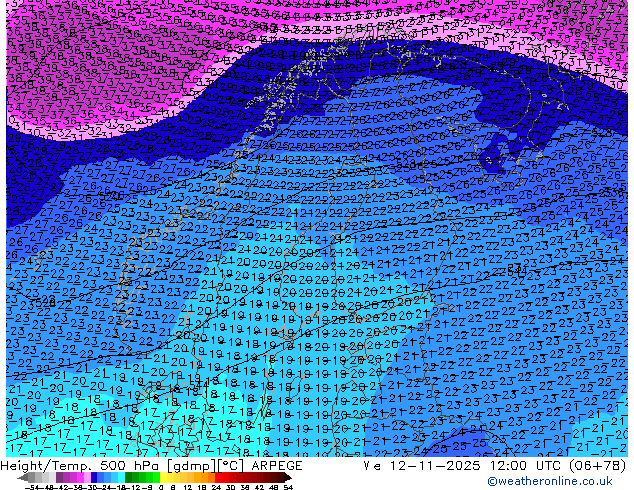Click the ARPEGE model name label
This screenshot has width=634, height=490.
click(x=277, y=466)
